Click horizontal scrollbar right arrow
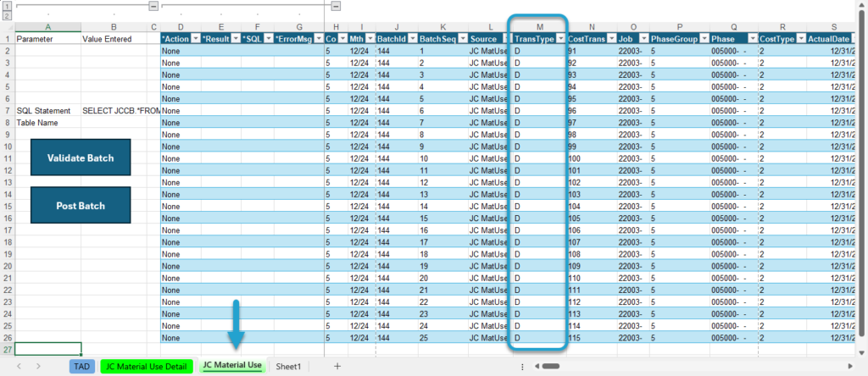Viewport: 868px width, 376px height. point(850,366)
